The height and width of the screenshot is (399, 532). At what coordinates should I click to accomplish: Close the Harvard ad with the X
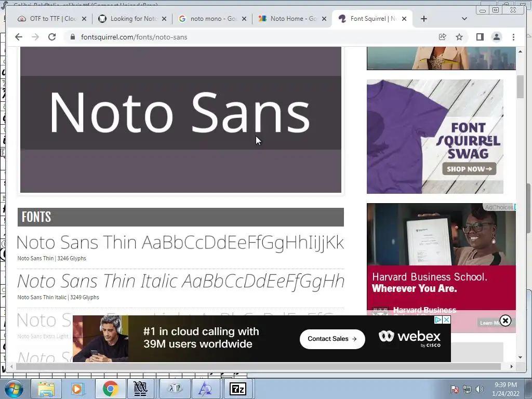click(505, 321)
